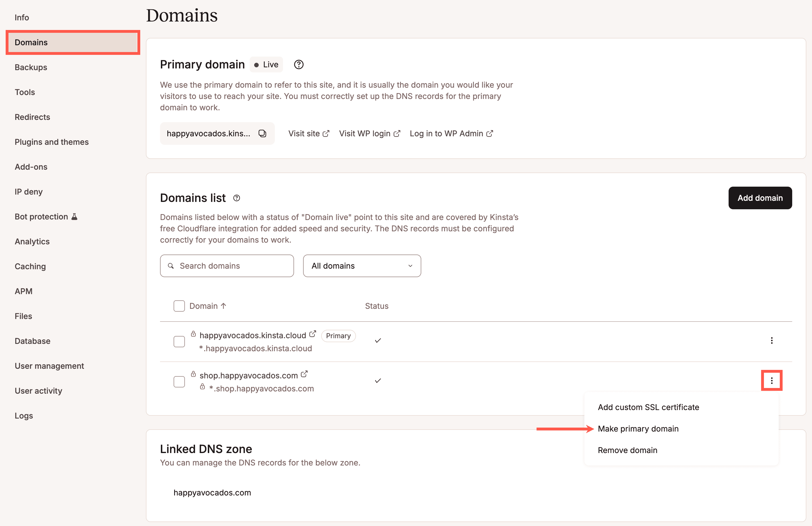Click lock icon beside happyavocados.kinsta.cloud
Viewport: 812px width, 526px height.
click(x=193, y=334)
